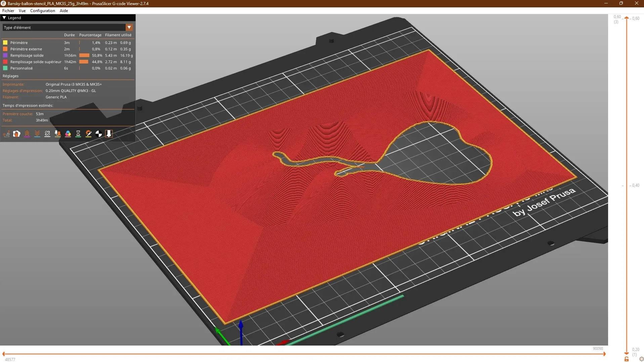
Task: Open the Type d'élément dropdown
Action: pos(68,28)
